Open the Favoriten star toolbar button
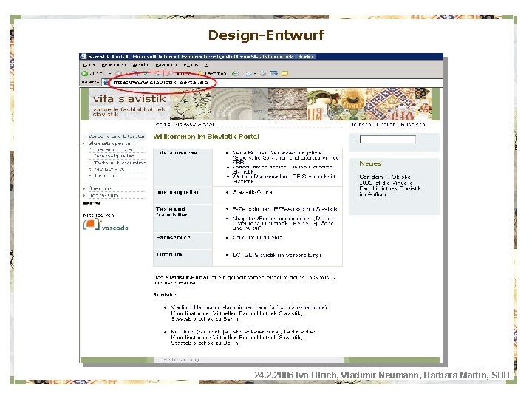The width and height of the screenshot is (532, 399). click(212, 73)
